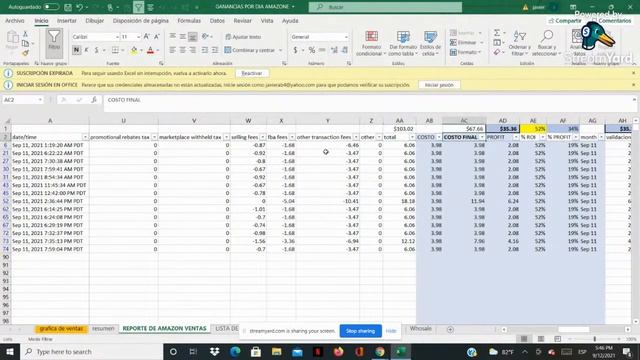Click Stop sharing button
The image size is (640, 360).
(360, 331)
